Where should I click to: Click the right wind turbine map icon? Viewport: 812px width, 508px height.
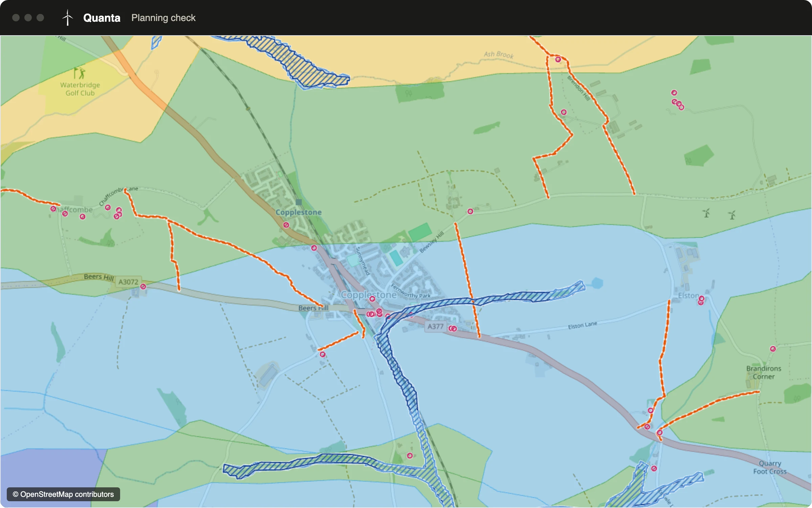[x=732, y=215]
